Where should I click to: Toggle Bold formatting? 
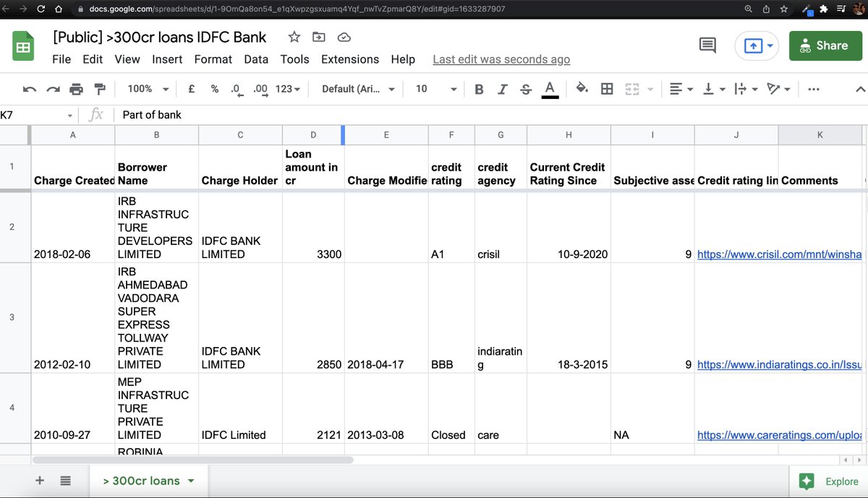click(x=479, y=89)
